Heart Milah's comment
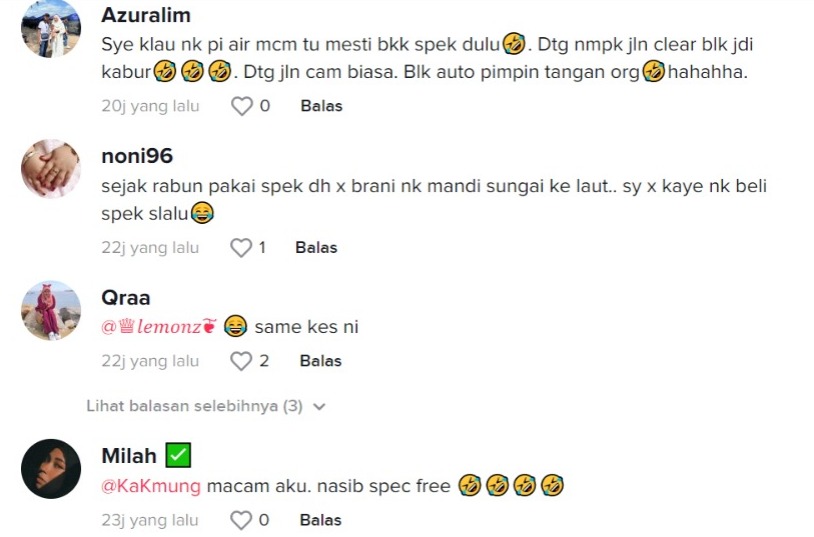 241,520
